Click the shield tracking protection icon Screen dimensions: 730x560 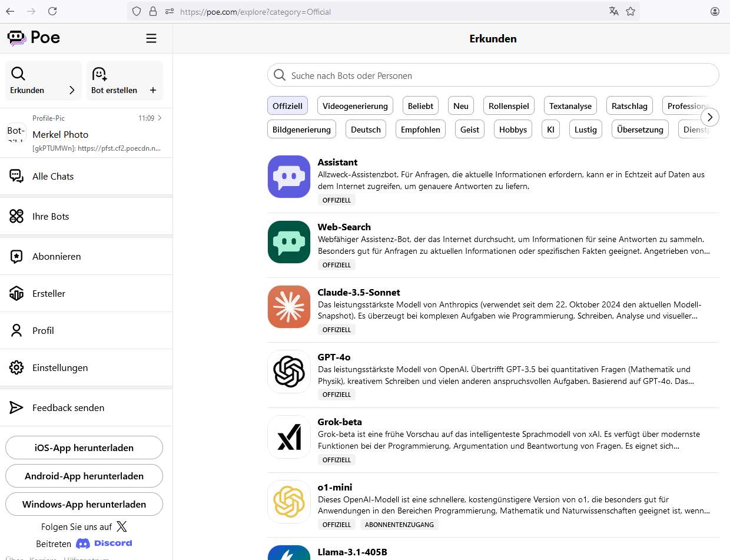(x=137, y=11)
